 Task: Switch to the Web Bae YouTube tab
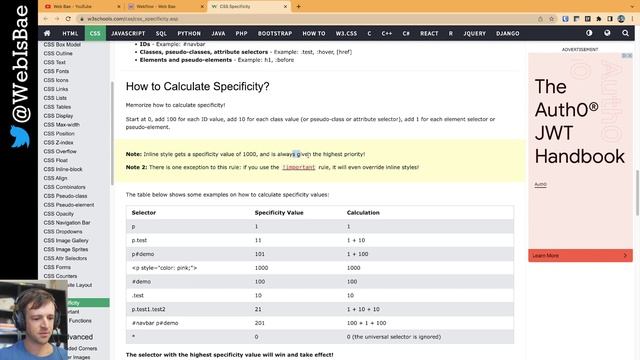point(82,7)
